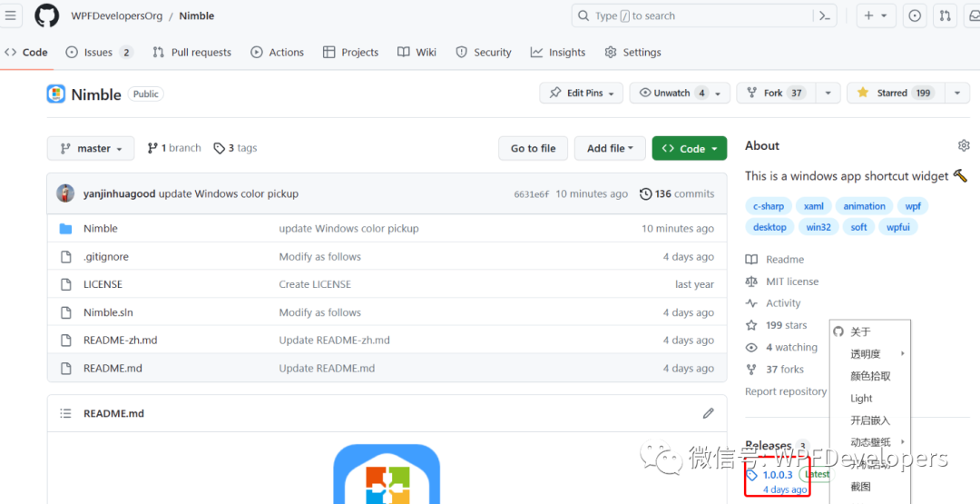Choose Light theme in the context menu
This screenshot has width=980, height=504.
(870, 399)
